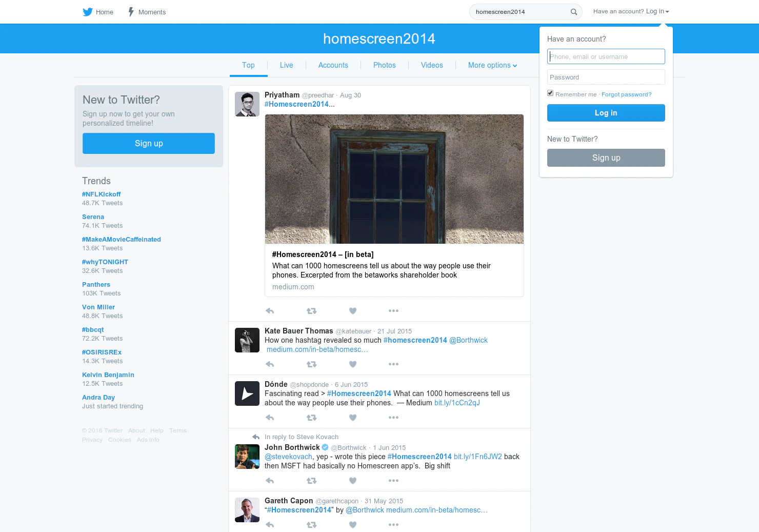Reply to Kate Bauer Thomas's tweet
This screenshot has height=532, width=759.
click(x=270, y=364)
